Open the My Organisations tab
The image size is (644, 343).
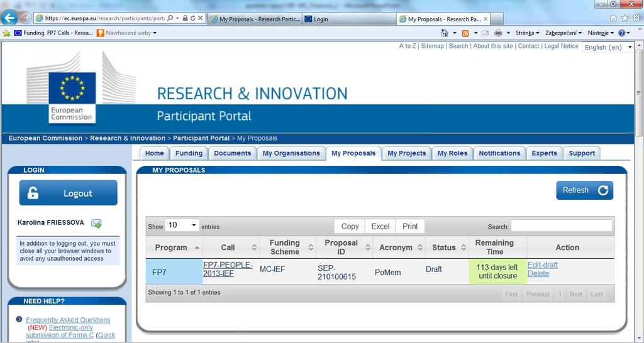point(291,153)
